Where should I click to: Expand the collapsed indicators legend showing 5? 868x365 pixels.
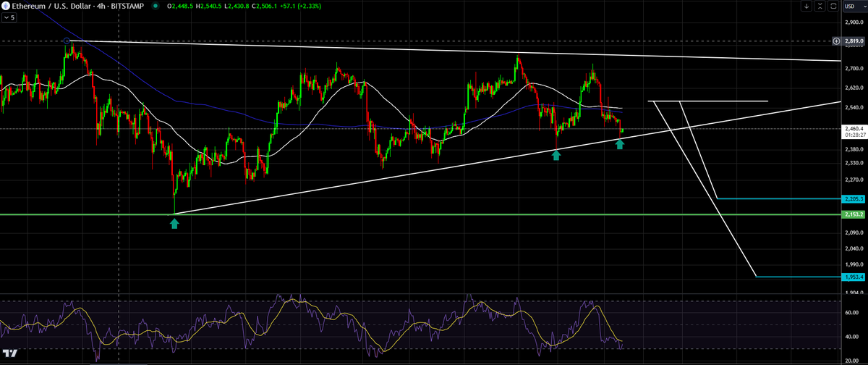coord(9,17)
